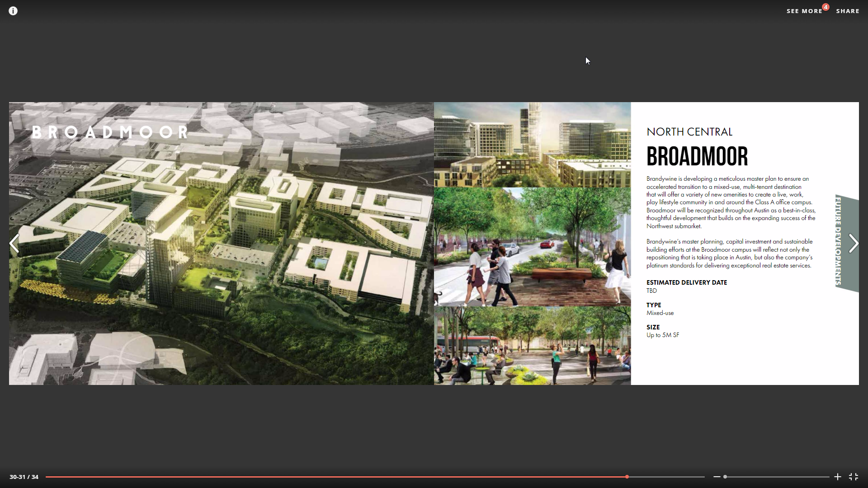Click the zoom level slider handle
Image resolution: width=868 pixels, height=488 pixels.
coord(725,477)
